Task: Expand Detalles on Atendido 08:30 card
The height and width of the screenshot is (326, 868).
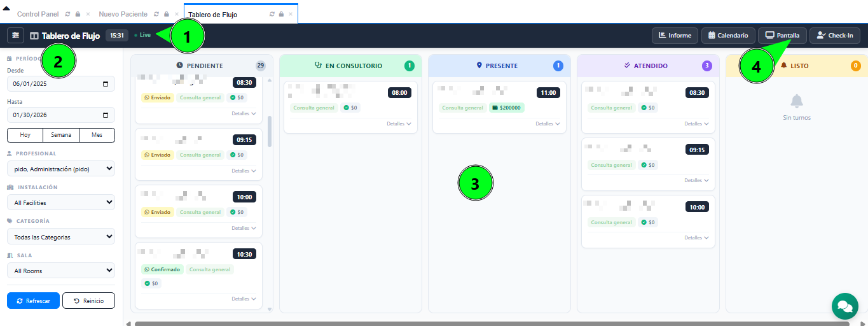Action: click(x=696, y=124)
